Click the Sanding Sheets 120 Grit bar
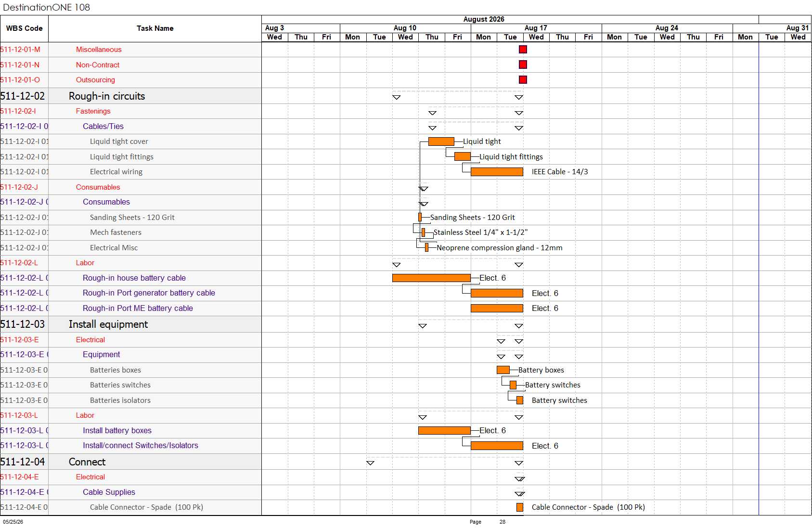The image size is (812, 528). (420, 217)
